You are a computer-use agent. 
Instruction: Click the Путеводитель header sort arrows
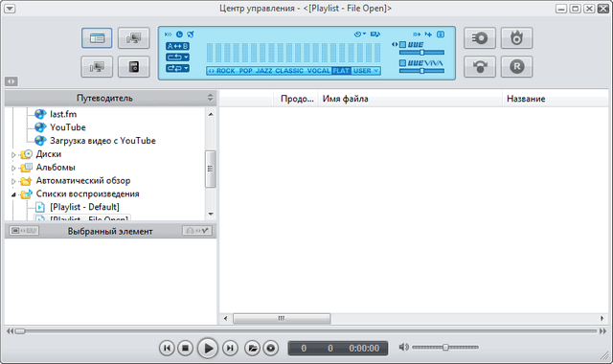[211, 98]
